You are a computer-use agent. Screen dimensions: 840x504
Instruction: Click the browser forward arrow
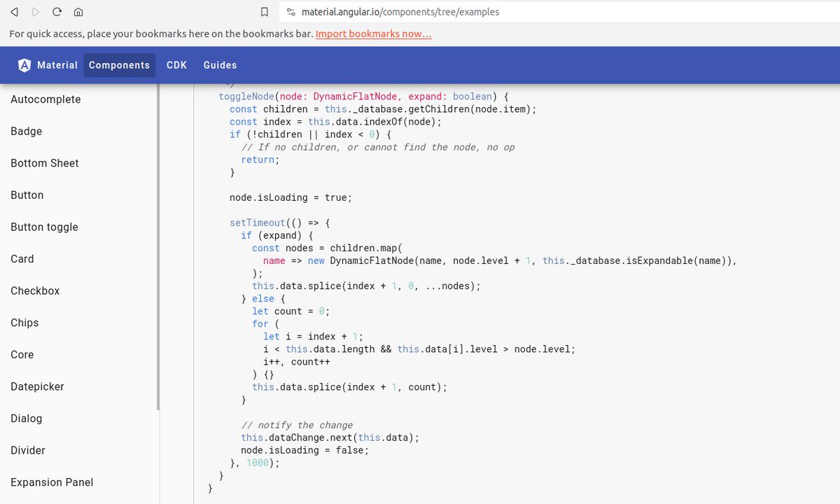click(x=36, y=12)
